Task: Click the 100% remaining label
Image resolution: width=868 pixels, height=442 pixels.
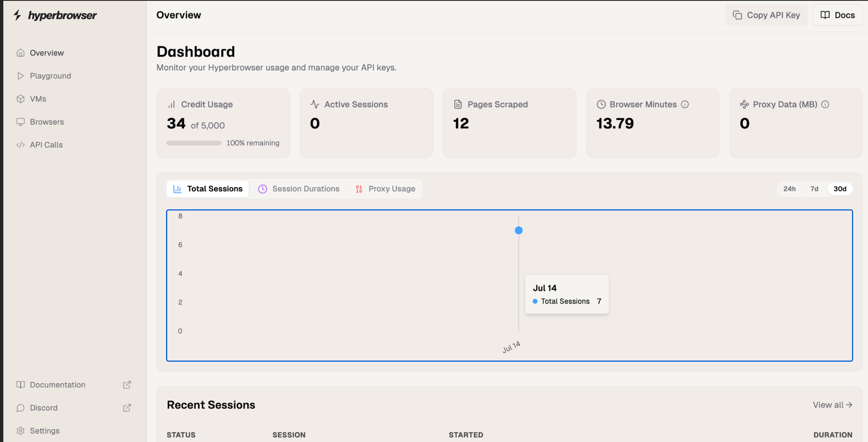Action: coord(253,143)
